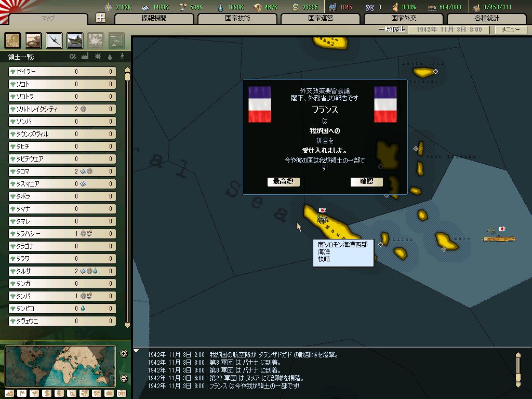Open the 国家技術 tab
Screen dimensions: 532x399
237,18
